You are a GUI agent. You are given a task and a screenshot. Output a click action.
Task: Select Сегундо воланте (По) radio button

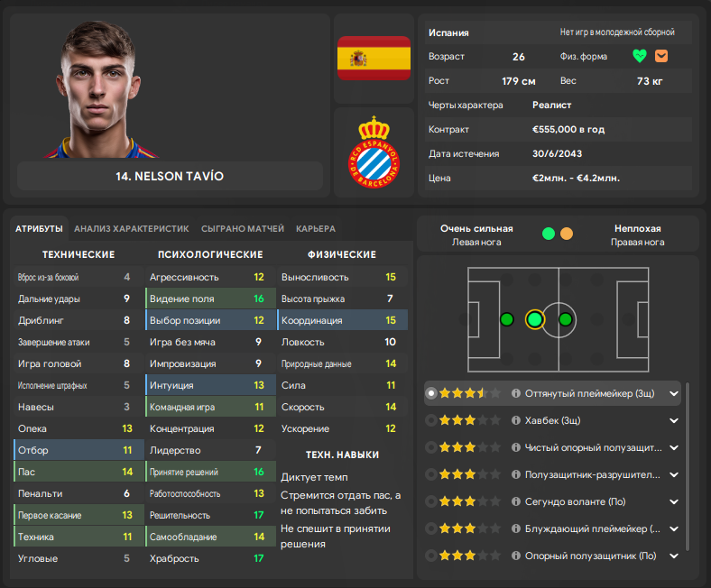[431, 501]
